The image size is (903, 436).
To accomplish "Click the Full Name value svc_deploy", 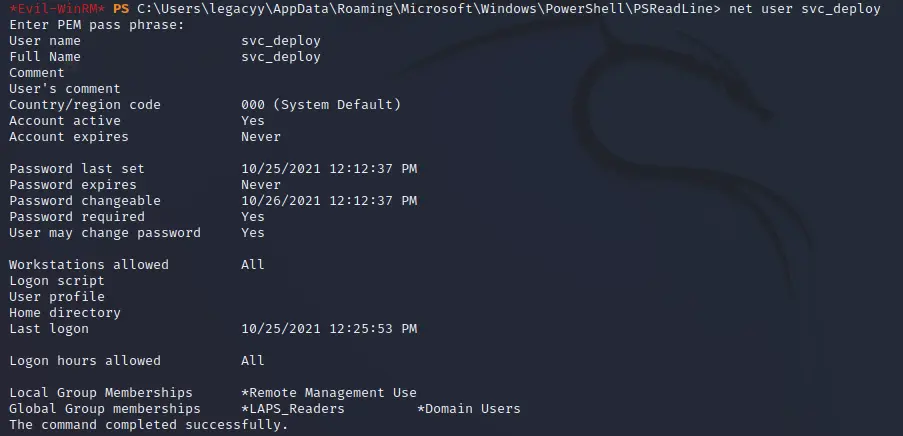I will pos(280,57).
